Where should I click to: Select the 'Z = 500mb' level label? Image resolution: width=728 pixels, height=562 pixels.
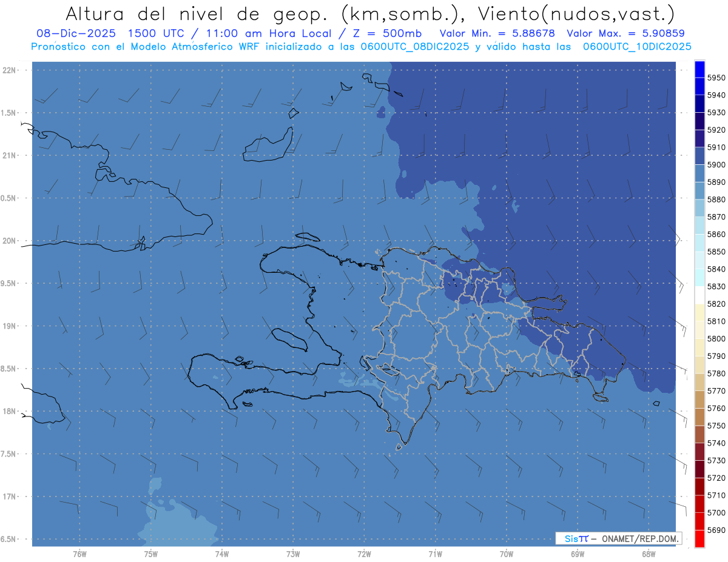point(384,33)
